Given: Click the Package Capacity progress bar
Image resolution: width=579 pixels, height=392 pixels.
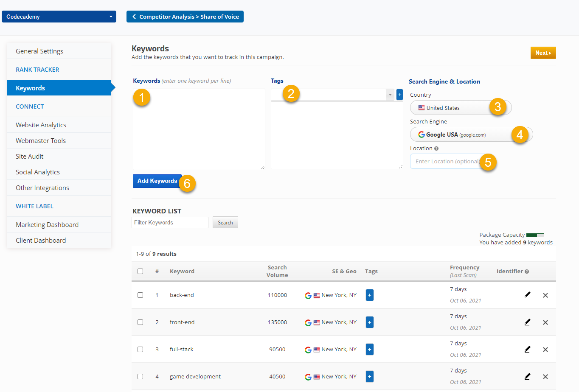Looking at the screenshot, I should (535, 235).
